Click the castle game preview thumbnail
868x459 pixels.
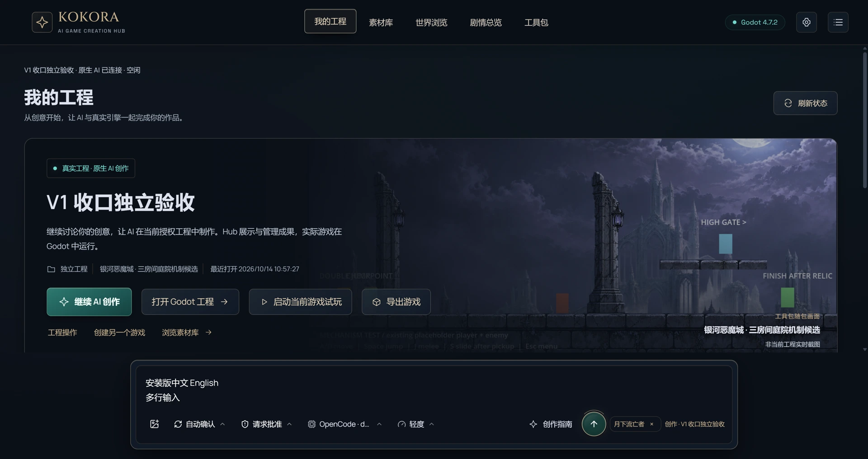(572, 245)
